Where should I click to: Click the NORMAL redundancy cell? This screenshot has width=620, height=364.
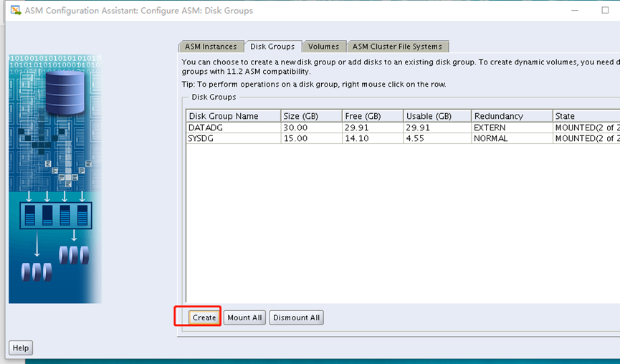tap(512, 138)
